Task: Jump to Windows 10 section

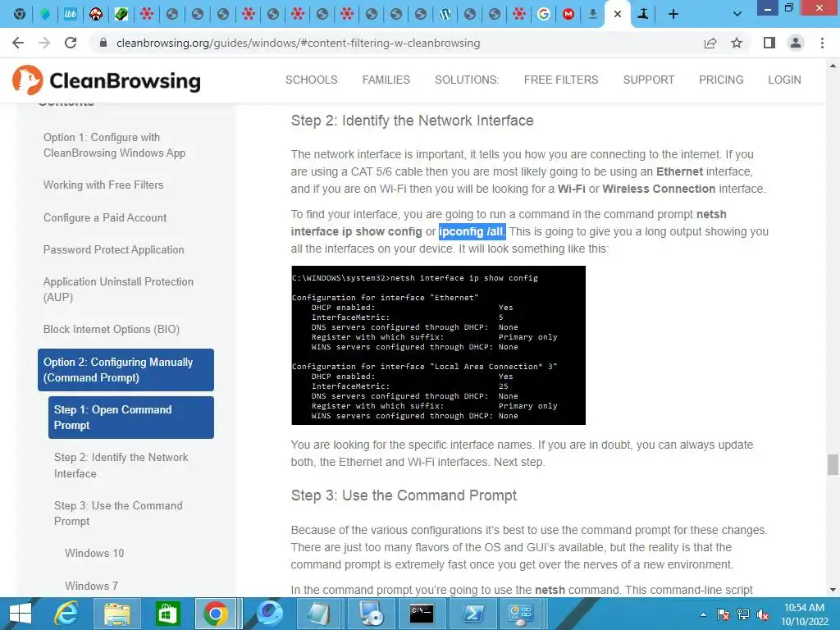Action: [x=94, y=553]
